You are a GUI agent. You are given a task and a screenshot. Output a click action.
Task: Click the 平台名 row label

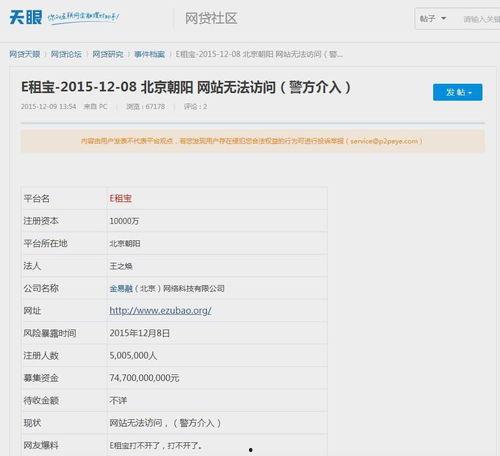[x=37, y=199]
